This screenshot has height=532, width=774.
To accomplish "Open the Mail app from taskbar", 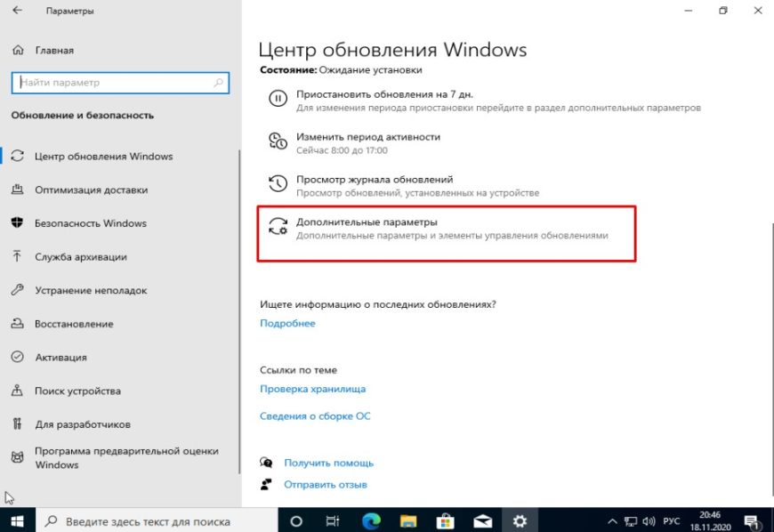I will tap(482, 521).
